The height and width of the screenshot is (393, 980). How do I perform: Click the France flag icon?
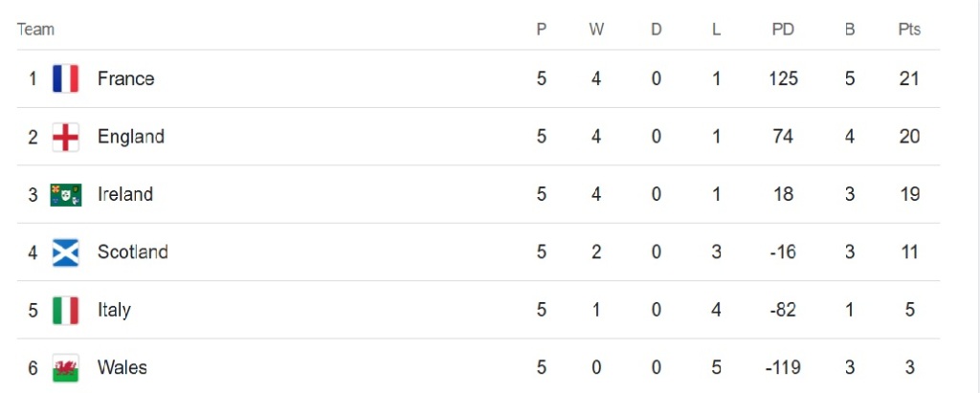[65, 78]
